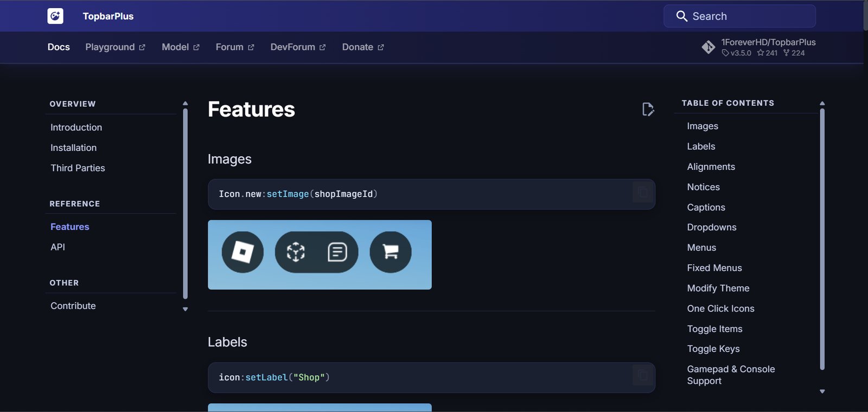Go to the Installation page
This screenshot has width=868, height=412.
pos(73,147)
